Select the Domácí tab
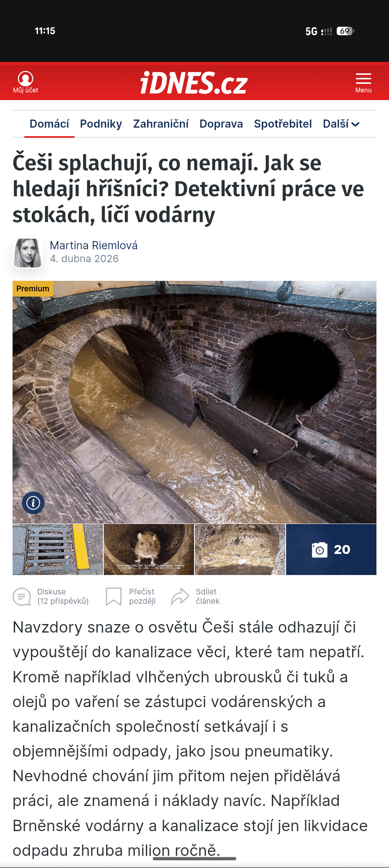Screen dimensions: 389x868 tap(49, 124)
